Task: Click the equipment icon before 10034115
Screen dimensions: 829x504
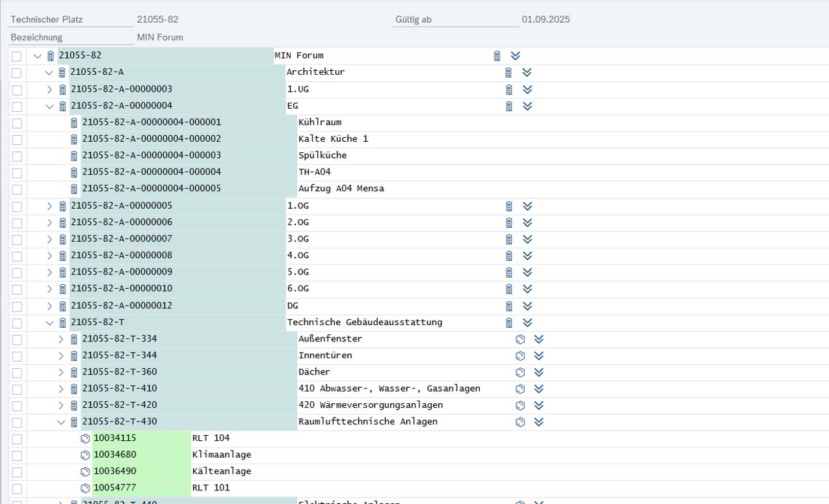Action: click(x=85, y=438)
